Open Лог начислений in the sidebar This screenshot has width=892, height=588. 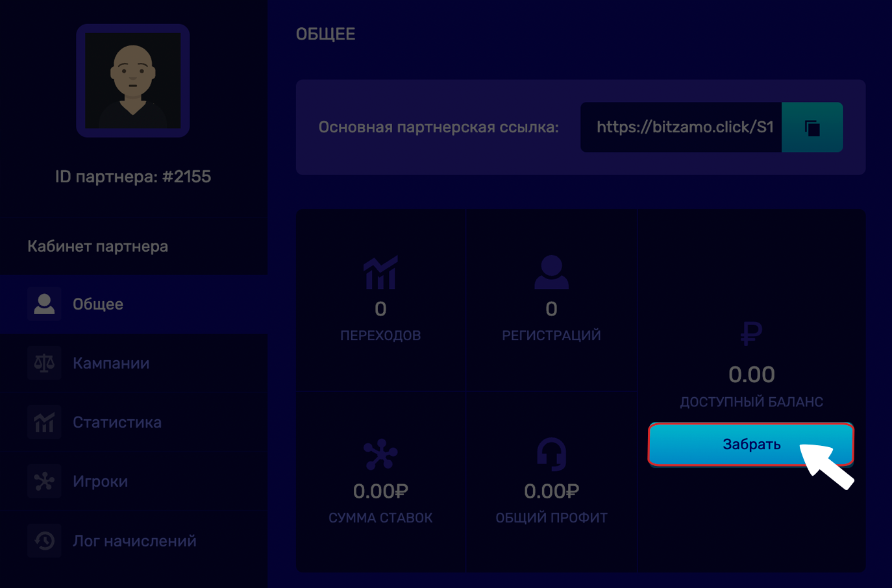[134, 541]
